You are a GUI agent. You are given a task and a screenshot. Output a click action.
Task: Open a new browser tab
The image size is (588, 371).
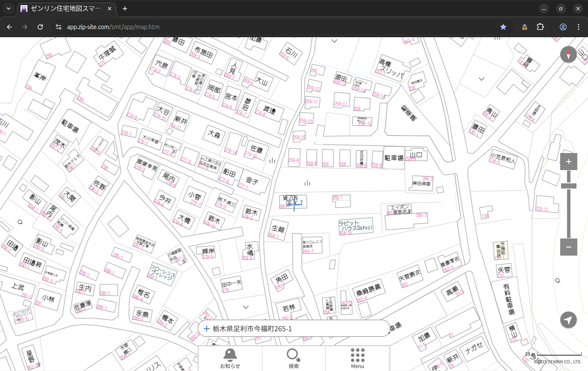(125, 9)
